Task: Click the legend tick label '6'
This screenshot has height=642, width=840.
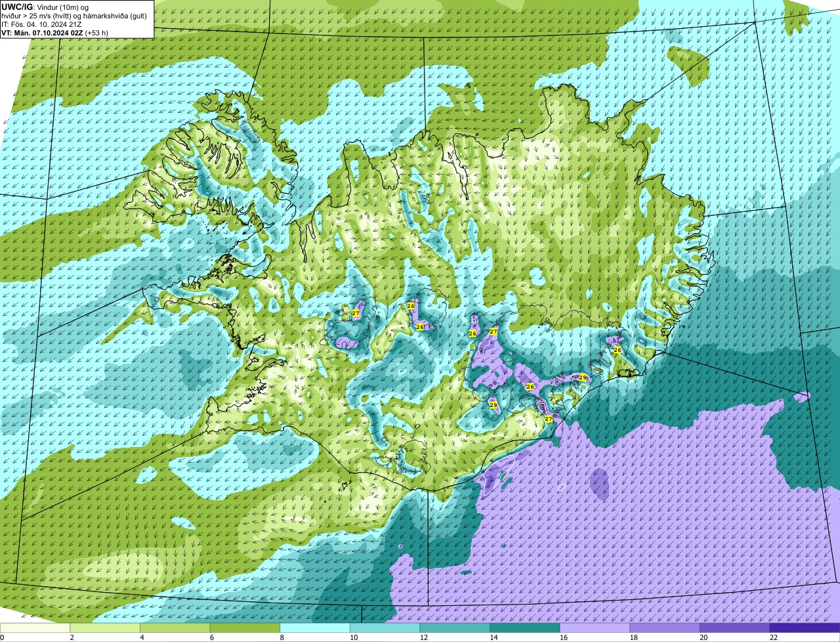Action: pyautogui.click(x=212, y=637)
